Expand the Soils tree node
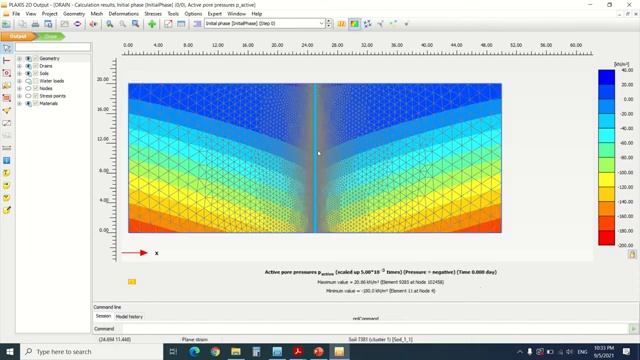The image size is (640, 360). (x=19, y=73)
